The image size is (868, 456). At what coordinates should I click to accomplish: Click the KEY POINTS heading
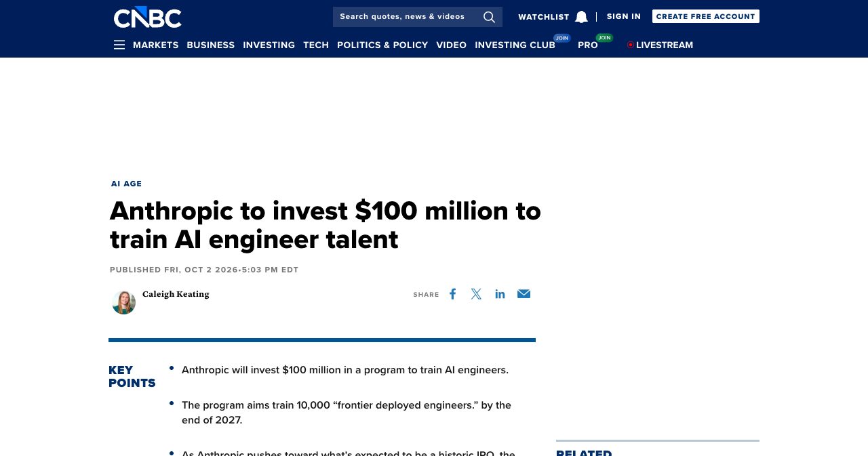[x=132, y=376]
